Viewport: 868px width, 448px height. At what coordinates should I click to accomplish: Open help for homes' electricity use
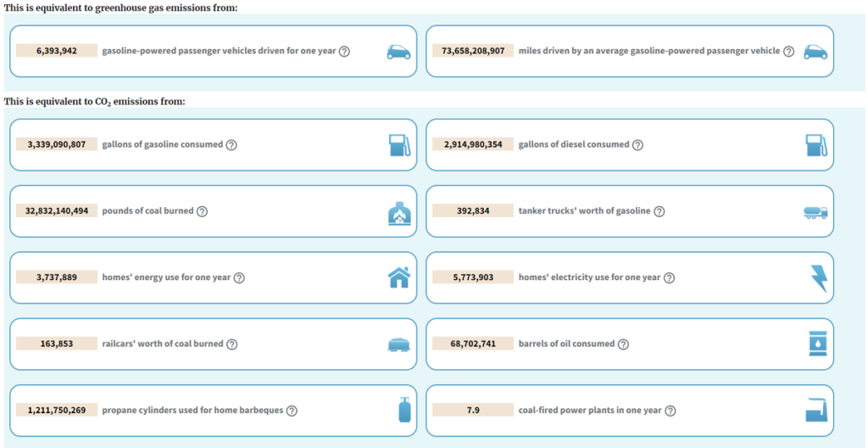coord(669,277)
